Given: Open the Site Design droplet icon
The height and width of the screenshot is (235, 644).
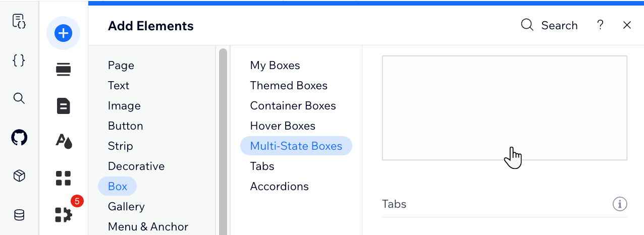Looking at the screenshot, I should pyautogui.click(x=64, y=142).
